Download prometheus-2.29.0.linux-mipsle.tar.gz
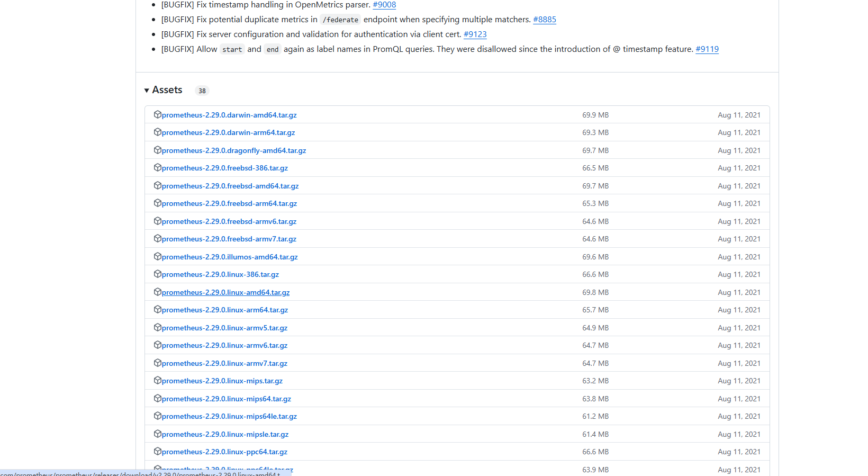This screenshot has width=868, height=476. click(225, 434)
